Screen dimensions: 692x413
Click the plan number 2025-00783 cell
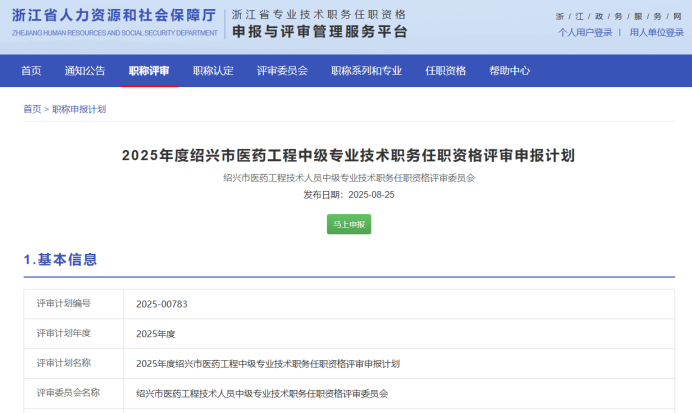click(162, 304)
